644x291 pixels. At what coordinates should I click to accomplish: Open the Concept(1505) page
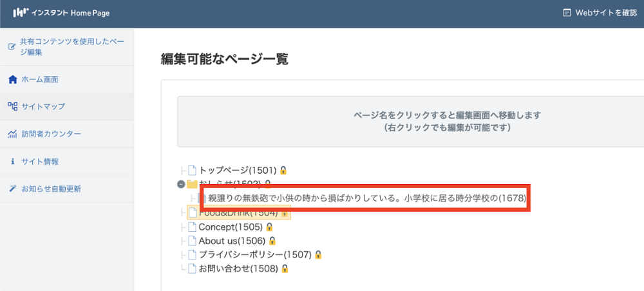pyautogui.click(x=230, y=227)
